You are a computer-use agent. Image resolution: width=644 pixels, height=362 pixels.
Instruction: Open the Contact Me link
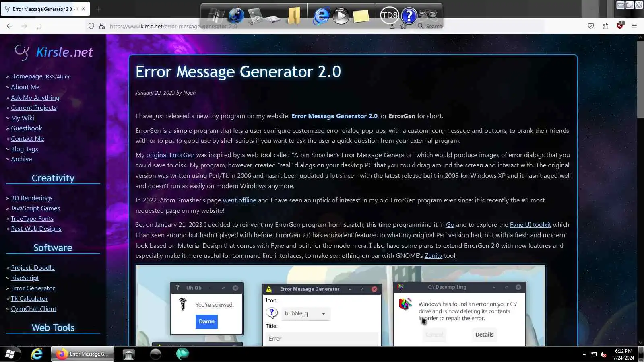click(27, 138)
